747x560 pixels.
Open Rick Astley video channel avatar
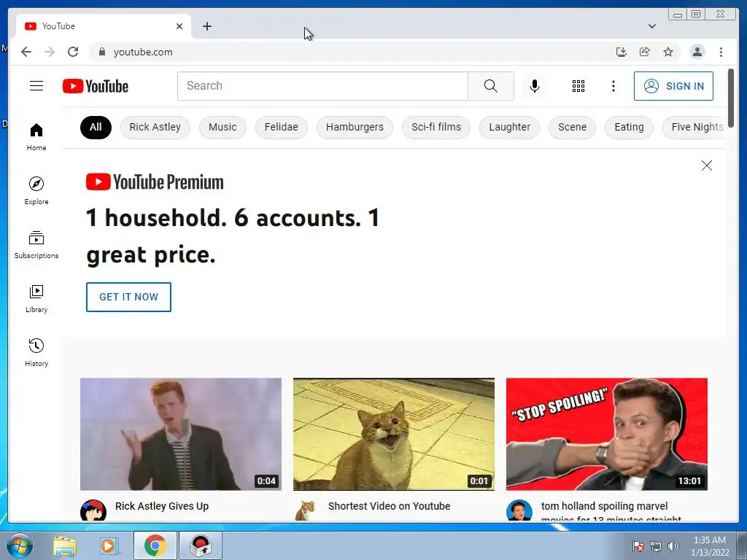93,510
